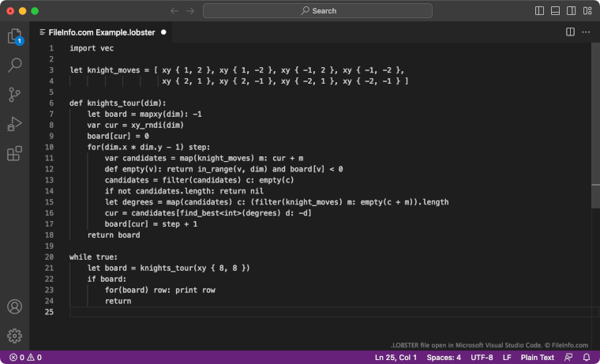Toggle the primary side bar visibility

click(539, 11)
